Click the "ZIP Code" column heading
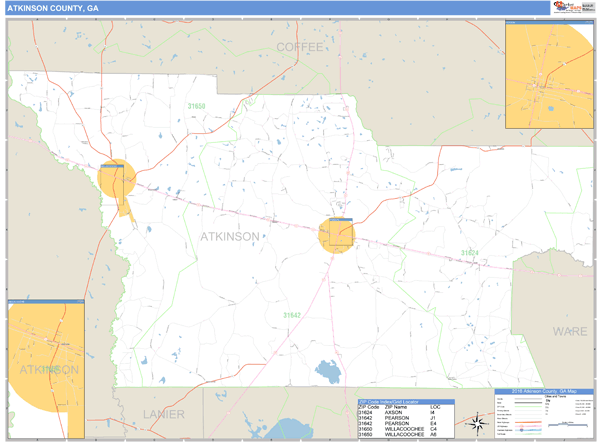600x442 pixels. click(368, 407)
